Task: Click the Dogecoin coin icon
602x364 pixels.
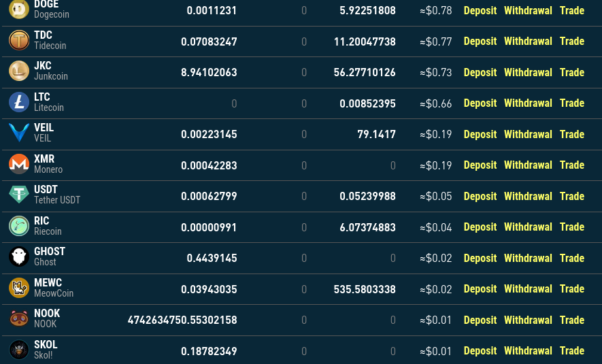Action: [19, 10]
